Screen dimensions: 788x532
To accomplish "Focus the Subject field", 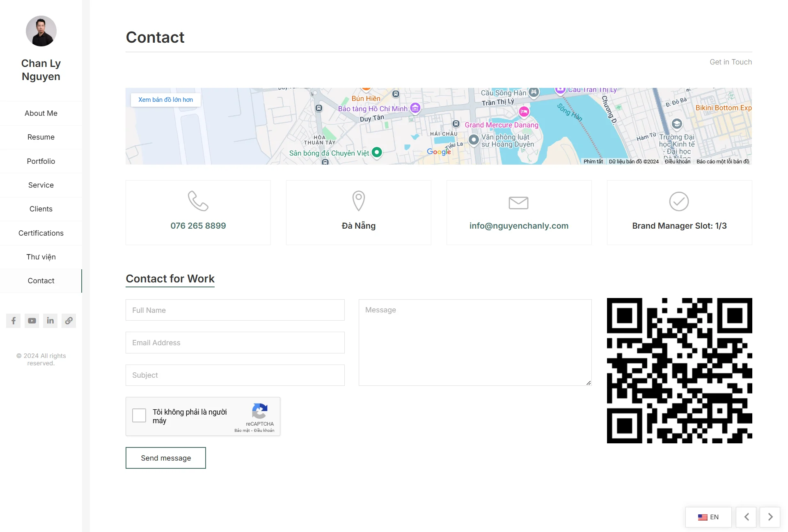I will point(235,375).
